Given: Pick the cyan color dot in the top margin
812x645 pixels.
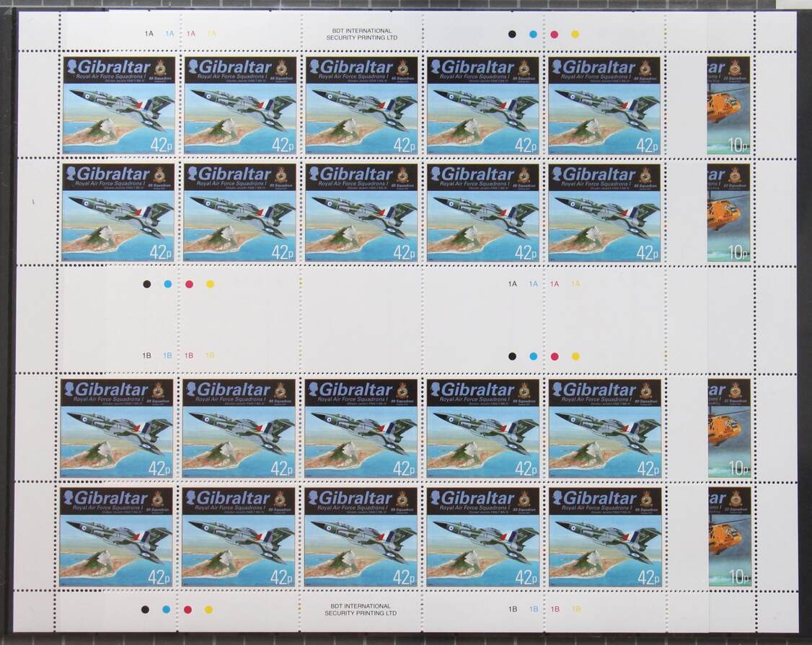Looking at the screenshot, I should 533,34.
